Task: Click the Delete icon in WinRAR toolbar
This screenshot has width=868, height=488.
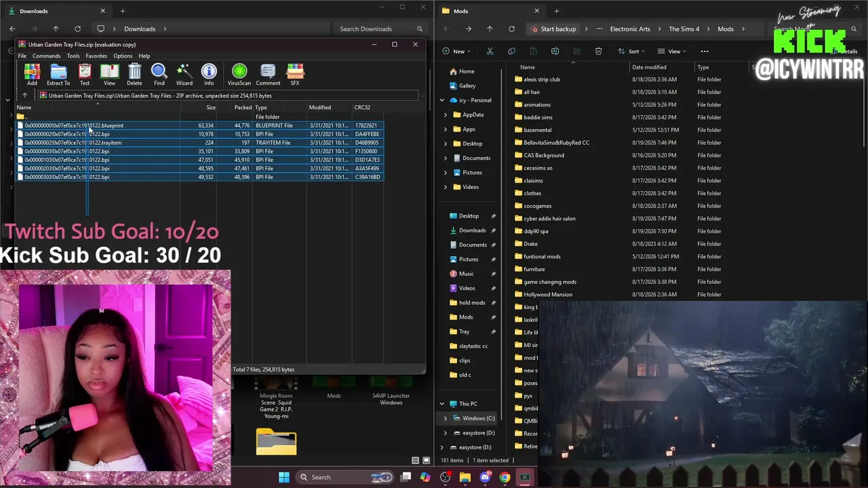Action: (134, 74)
